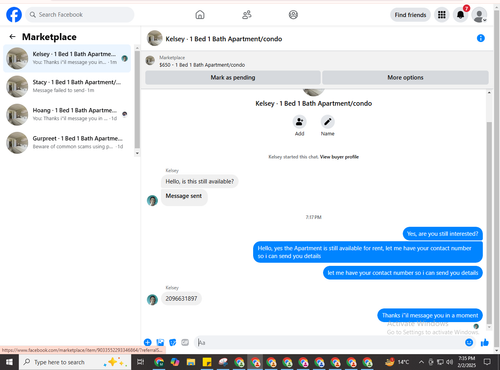500x370 pixels.
Task: Show hidden system tray icons
Action: click(421, 362)
